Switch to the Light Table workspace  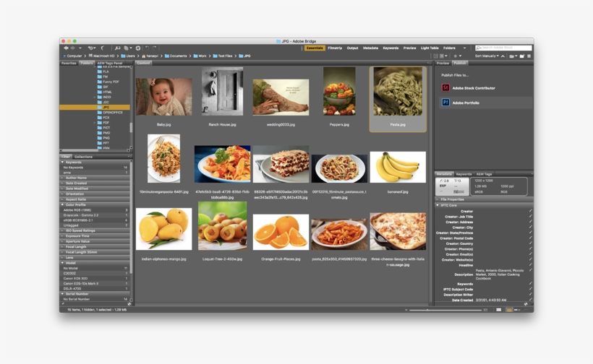tap(430, 48)
